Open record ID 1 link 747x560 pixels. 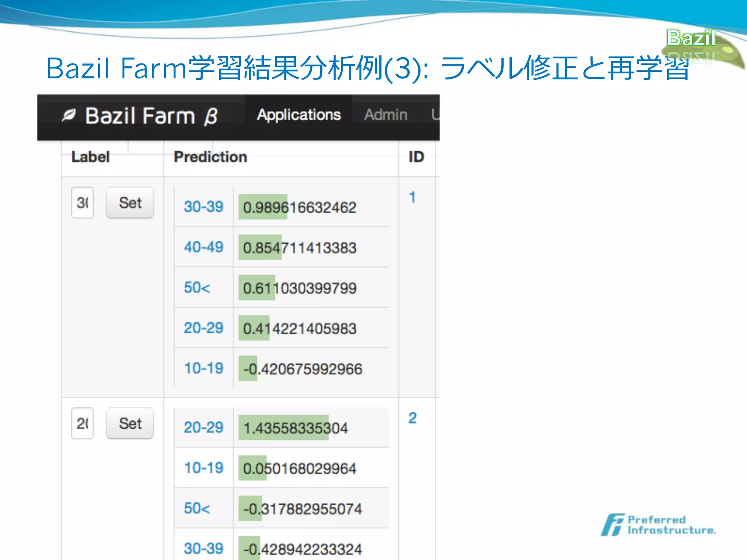click(x=412, y=197)
